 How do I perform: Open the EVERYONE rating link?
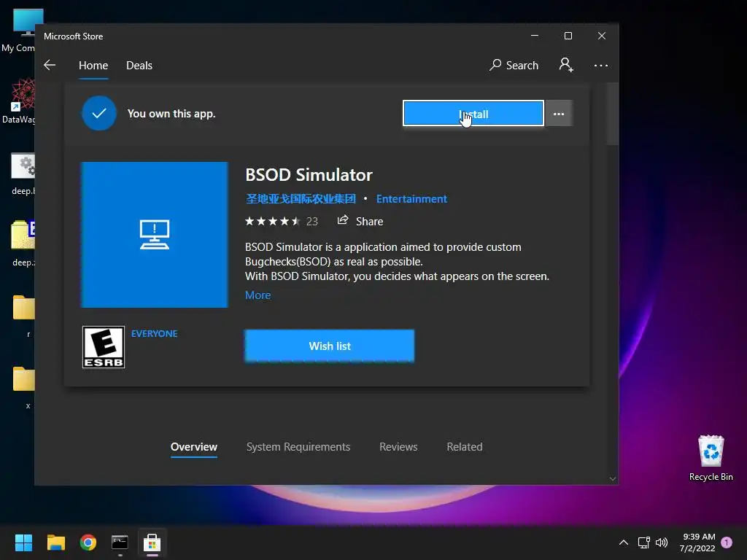[x=155, y=334]
